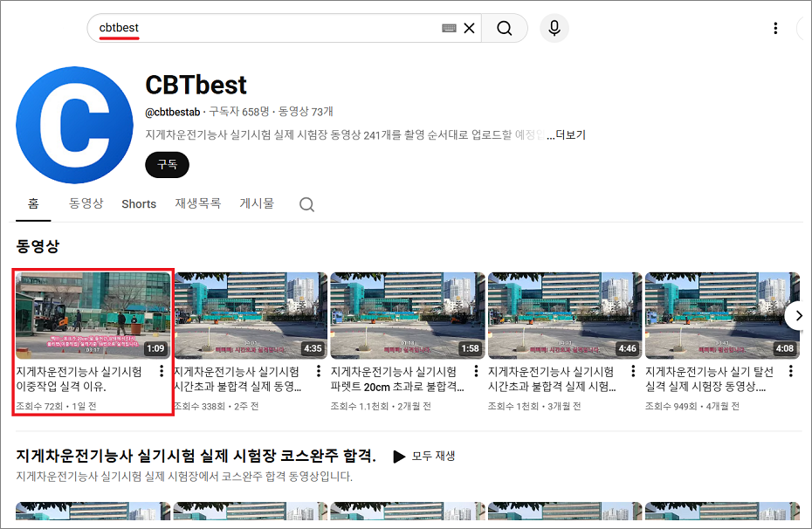The height and width of the screenshot is (529, 812).
Task: Click the search magnifier button
Action: point(505,28)
